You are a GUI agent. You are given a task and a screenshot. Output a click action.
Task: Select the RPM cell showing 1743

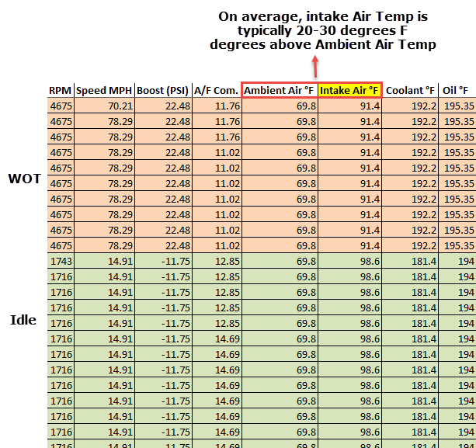tap(60, 261)
